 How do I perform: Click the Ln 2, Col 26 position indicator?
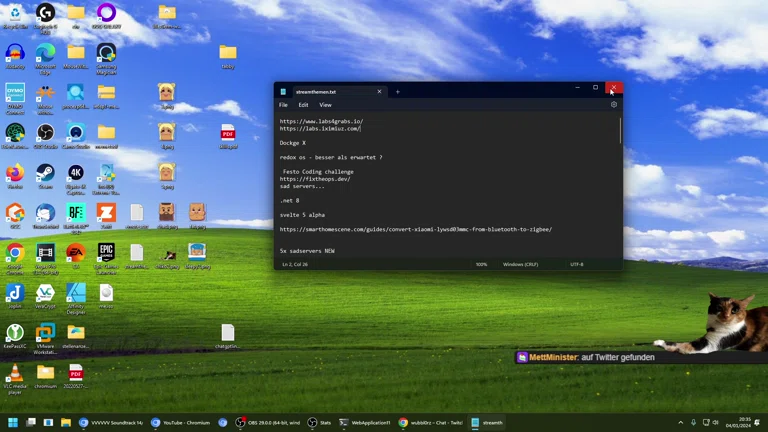pos(297,264)
